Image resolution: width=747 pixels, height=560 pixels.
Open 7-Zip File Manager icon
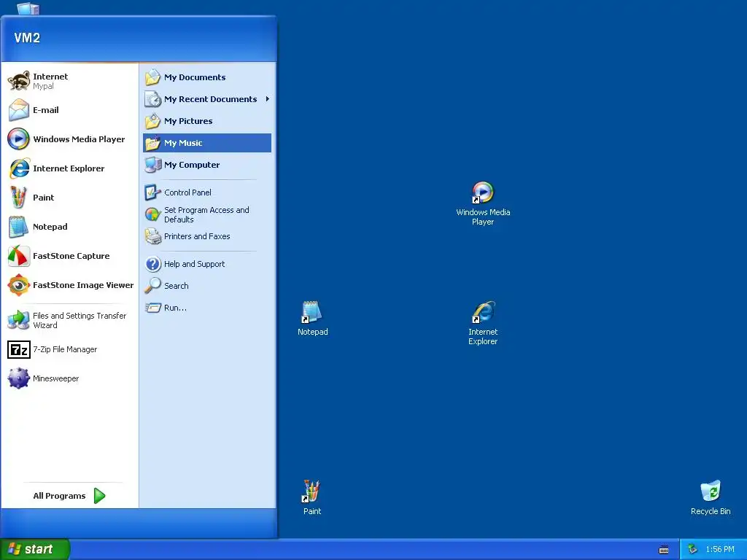(19, 349)
